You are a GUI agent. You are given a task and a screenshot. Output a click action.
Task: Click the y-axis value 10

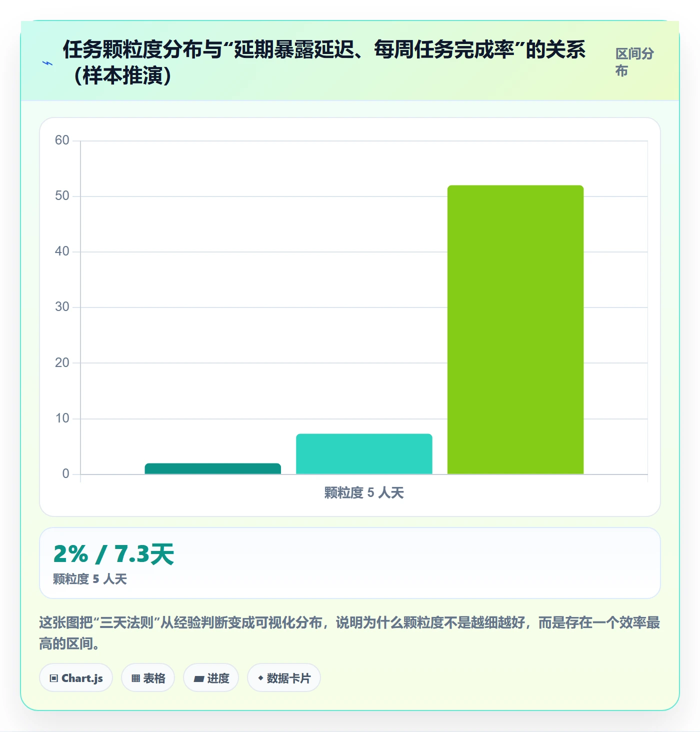click(x=62, y=418)
